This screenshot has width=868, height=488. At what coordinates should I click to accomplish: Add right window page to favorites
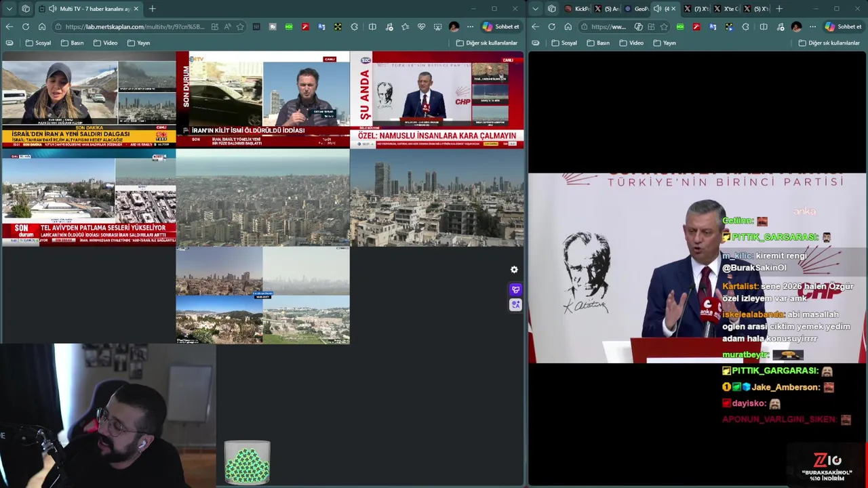[664, 26]
